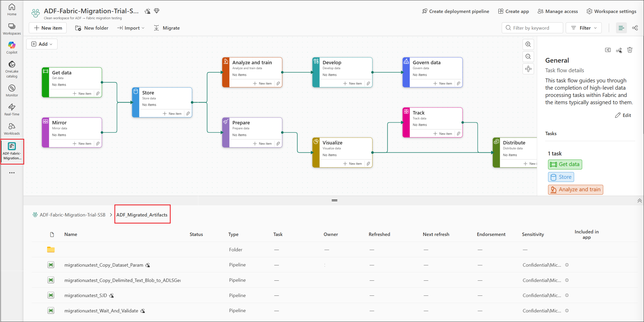Open Home in the left navigation

click(x=12, y=10)
